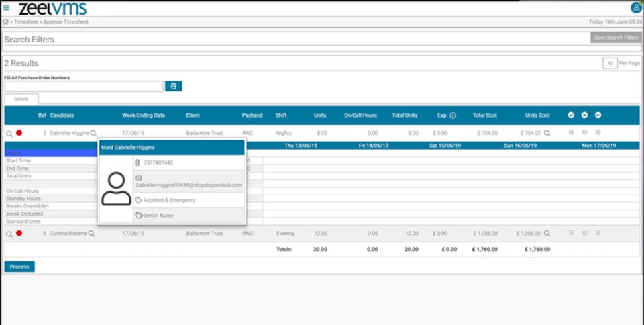This screenshot has width=644, height=325.
Task: Click the 'Standby Hours' row label
Action: click(x=23, y=199)
